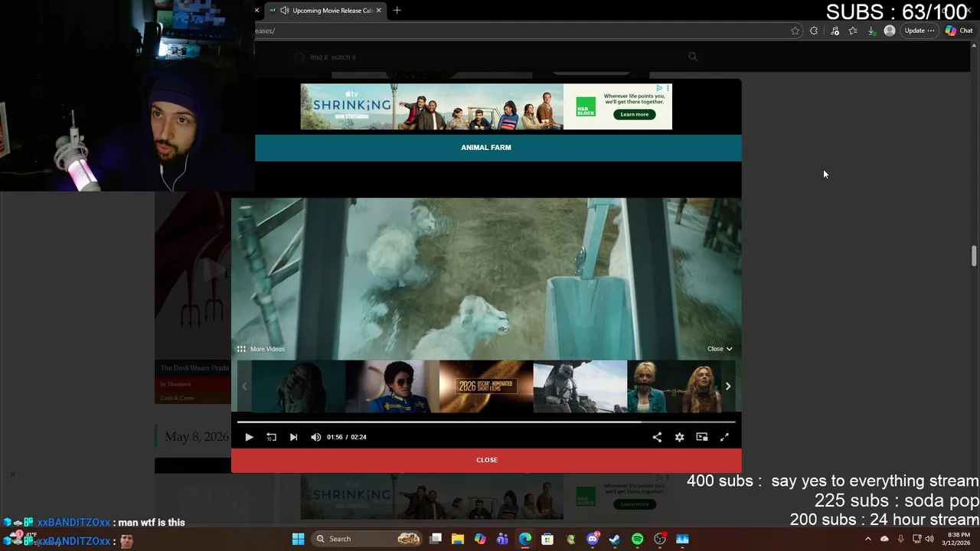This screenshot has width=980, height=551.
Task: Show hidden system tray icons
Action: coord(867,539)
